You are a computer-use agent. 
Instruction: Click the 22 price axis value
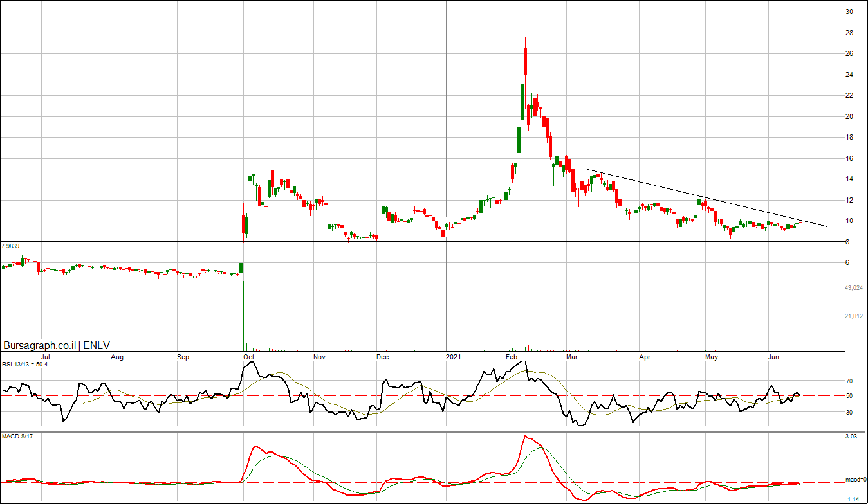pyautogui.click(x=849, y=96)
